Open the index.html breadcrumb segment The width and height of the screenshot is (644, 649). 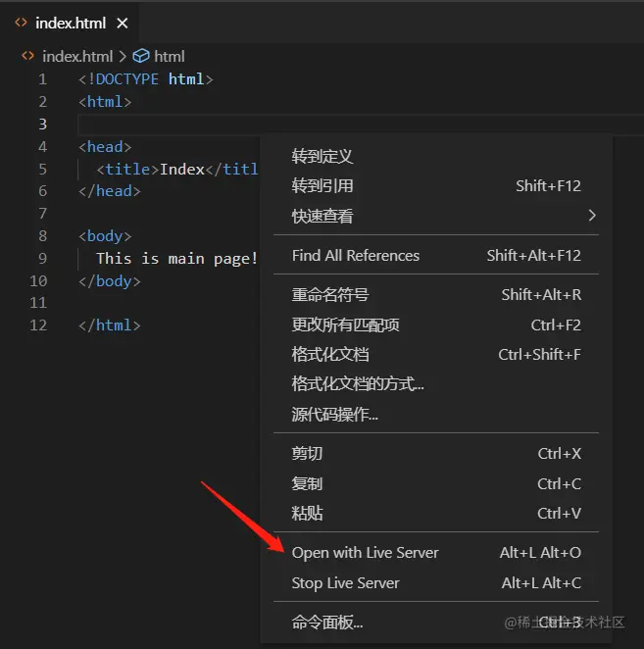pos(77,56)
